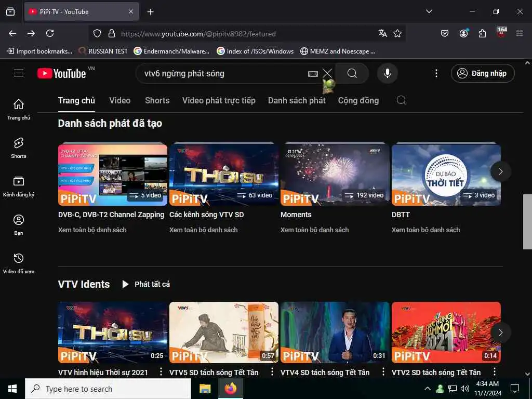Screen dimensions: 532x399
Task: Open Shorts in the left sidebar
Action: tap(19, 148)
